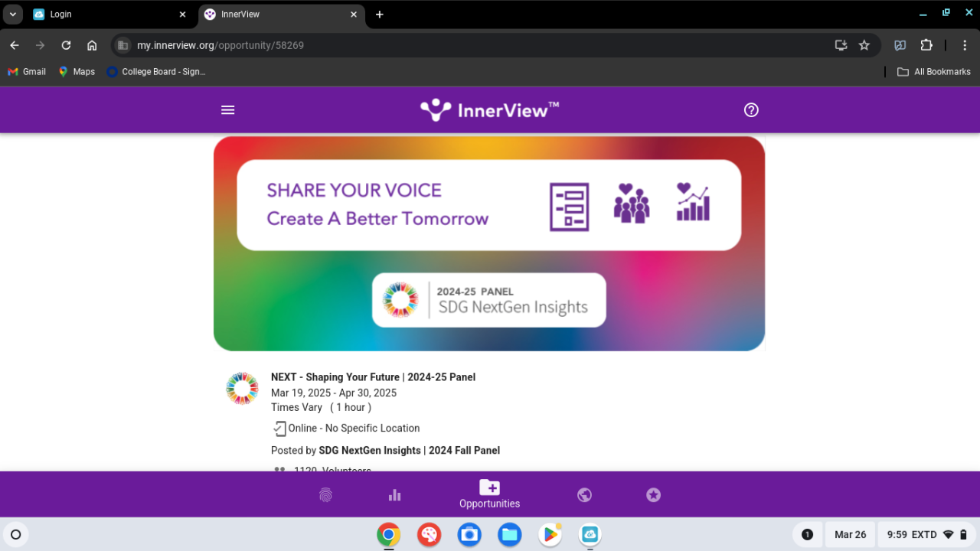Open the fingerprint profile tab
The height and width of the screenshot is (551, 980).
click(325, 495)
